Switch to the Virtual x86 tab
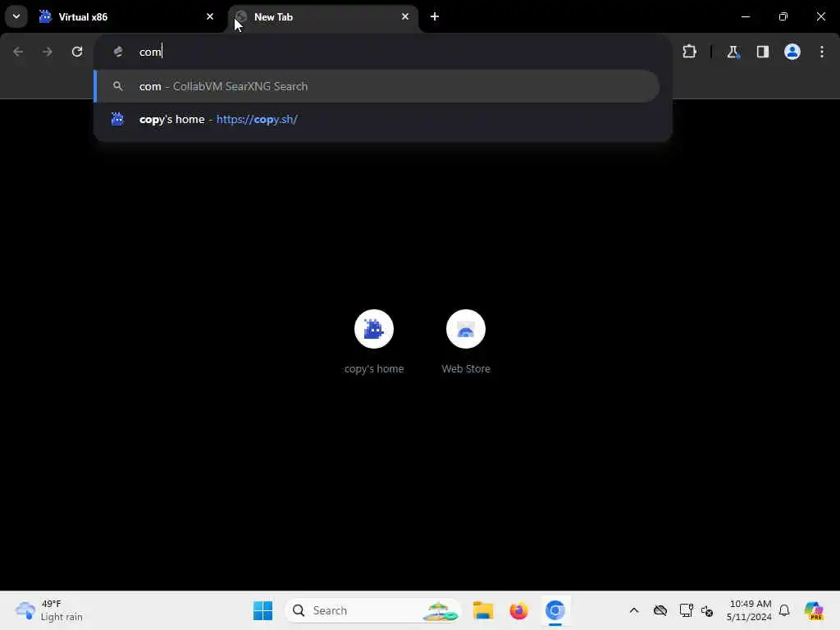 (127, 16)
